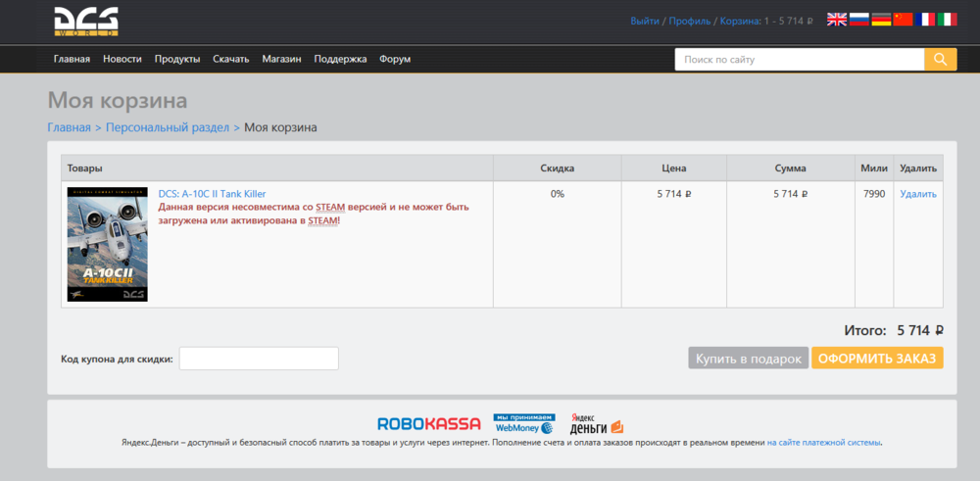Click the Моя корзина page heading
The height and width of the screenshot is (481, 980).
coord(118,101)
